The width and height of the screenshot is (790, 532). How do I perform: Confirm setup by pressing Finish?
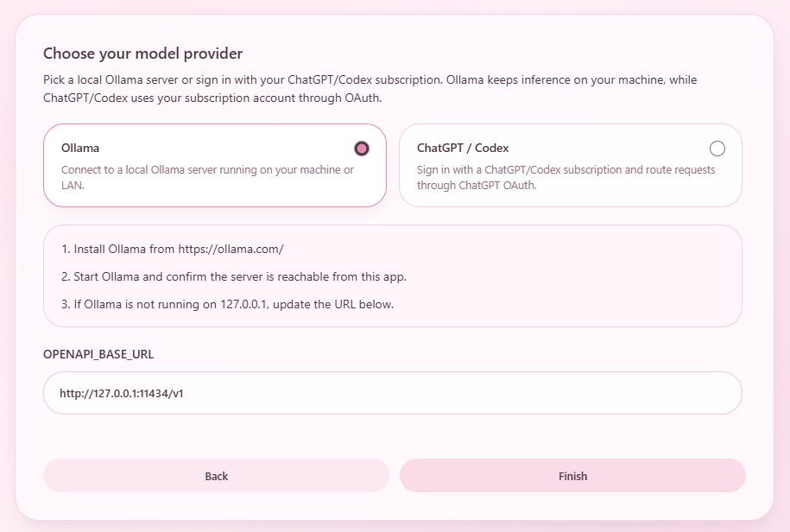point(572,476)
